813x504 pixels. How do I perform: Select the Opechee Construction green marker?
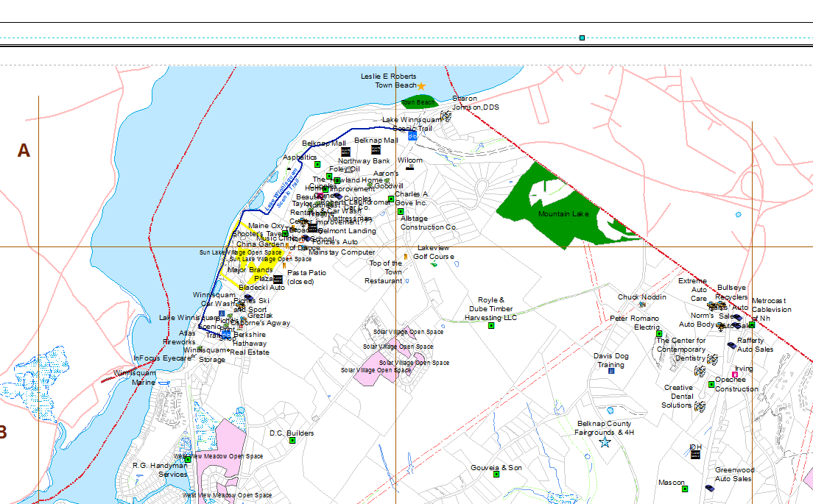[x=711, y=384]
